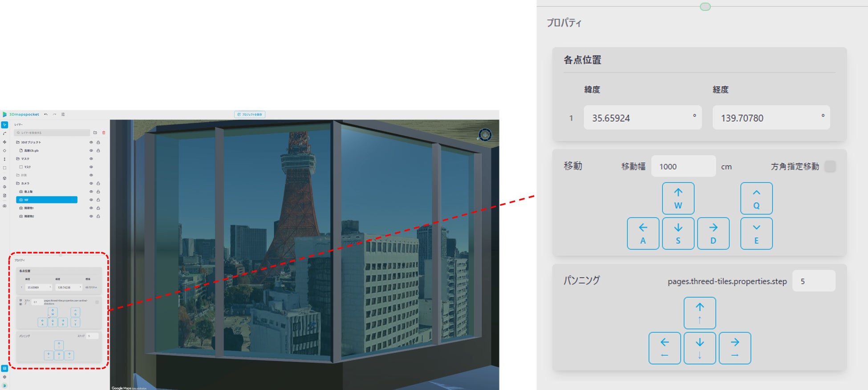Image resolution: width=868 pixels, height=390 pixels.
Task: Hide the 3Dオブジェクト folder with its eye icon
Action: click(x=91, y=142)
